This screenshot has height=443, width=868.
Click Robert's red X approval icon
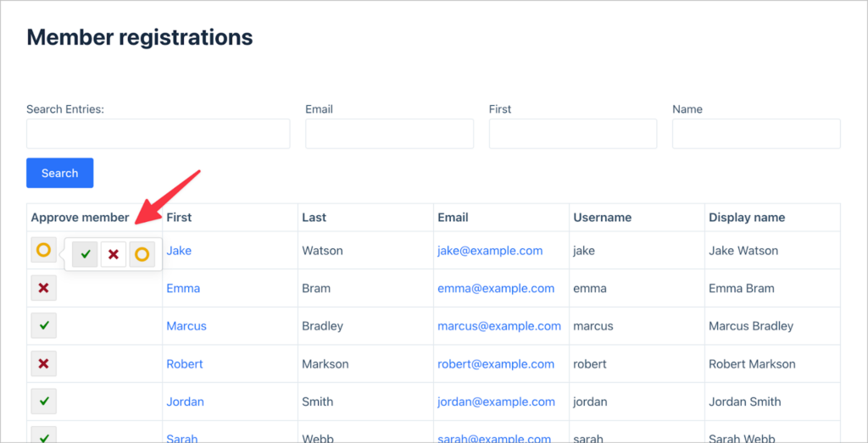coord(43,364)
